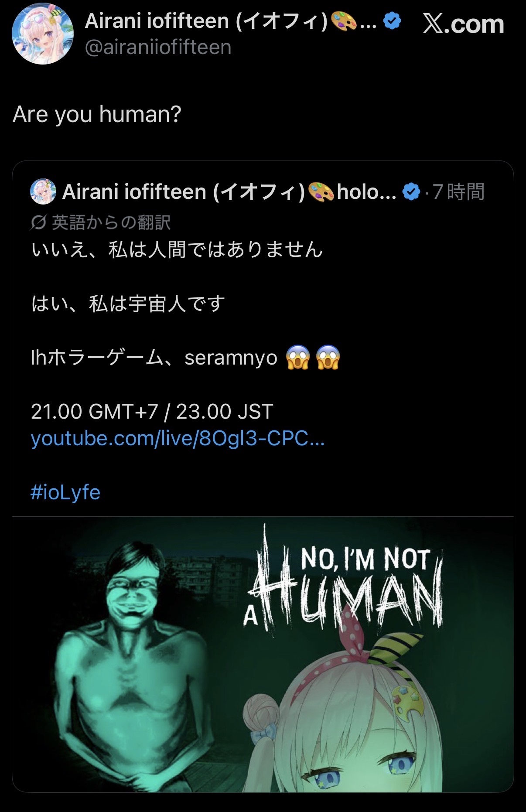This screenshot has width=526, height=812.
Task: Open the youtube.com/live stream link
Action: pos(178,439)
